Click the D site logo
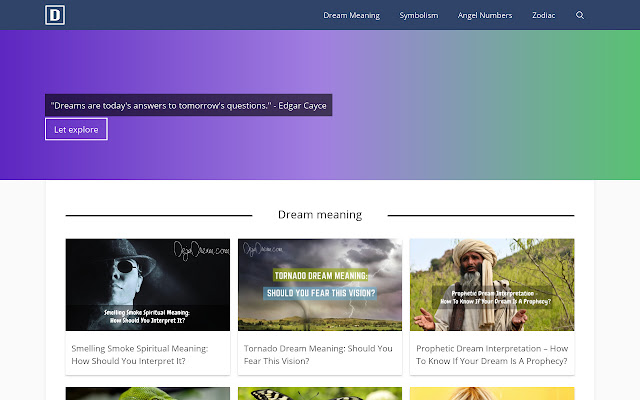Screen dimensions: 640x400 point(55,15)
